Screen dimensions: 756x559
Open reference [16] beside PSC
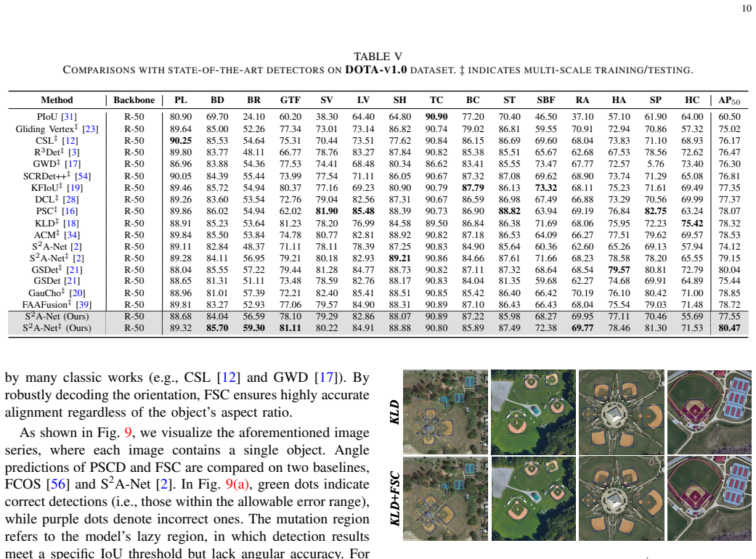[70, 211]
